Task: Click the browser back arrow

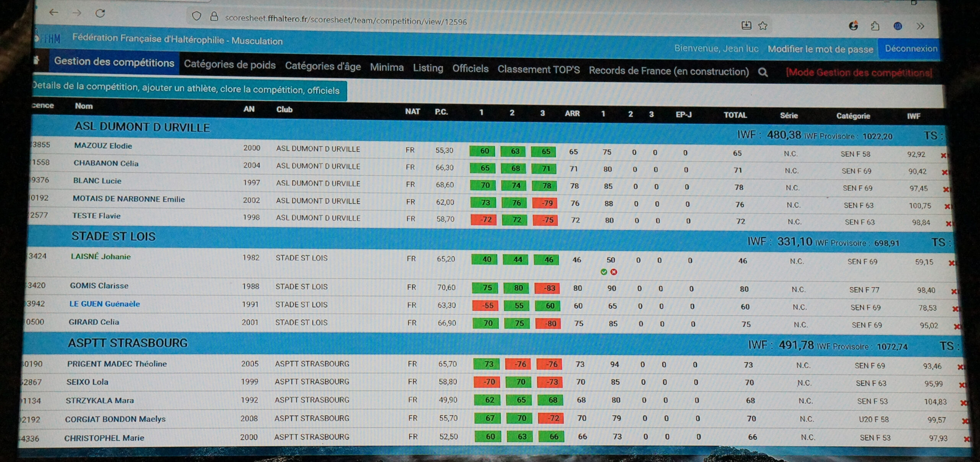Action: pos(54,13)
